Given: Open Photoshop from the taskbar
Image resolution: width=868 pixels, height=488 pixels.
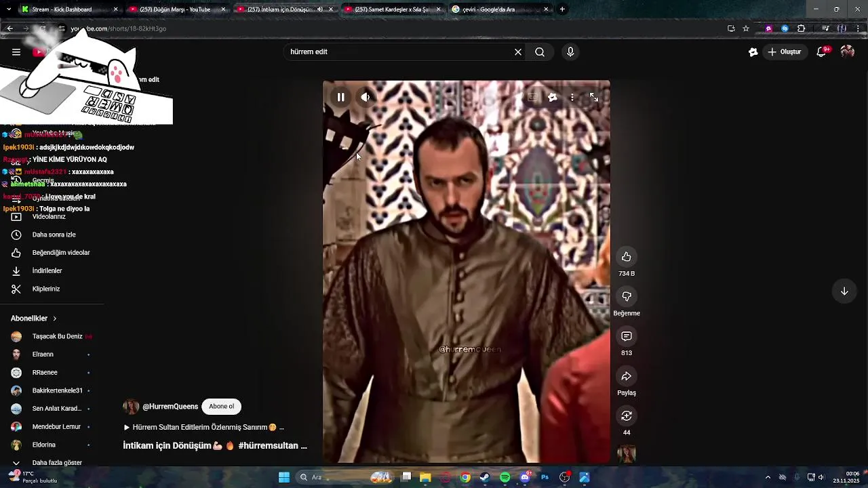Looking at the screenshot, I should pyautogui.click(x=545, y=477).
